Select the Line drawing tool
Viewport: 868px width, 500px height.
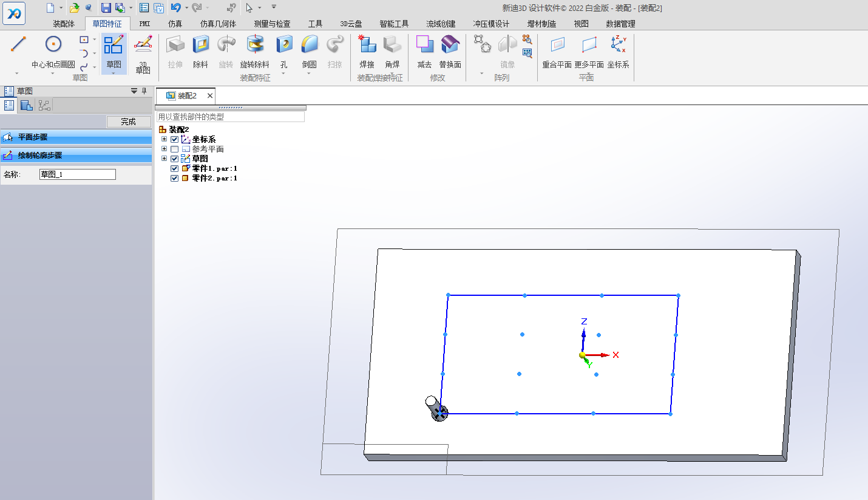(19, 44)
